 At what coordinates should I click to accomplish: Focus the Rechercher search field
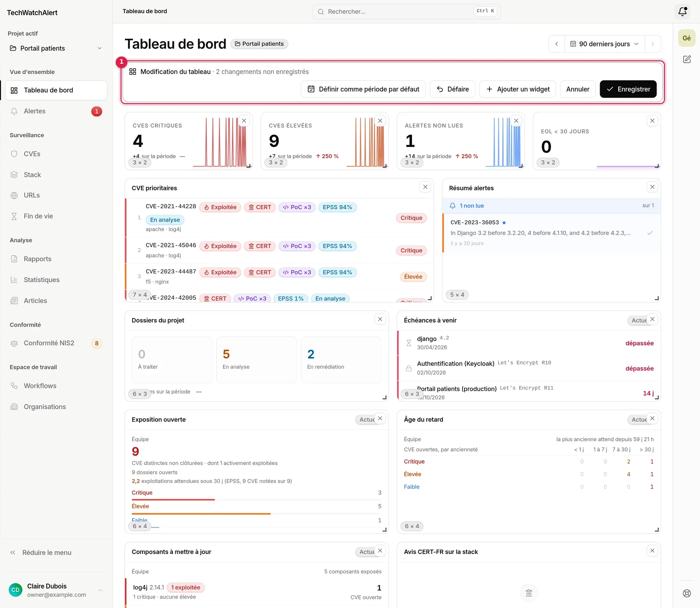point(406,11)
